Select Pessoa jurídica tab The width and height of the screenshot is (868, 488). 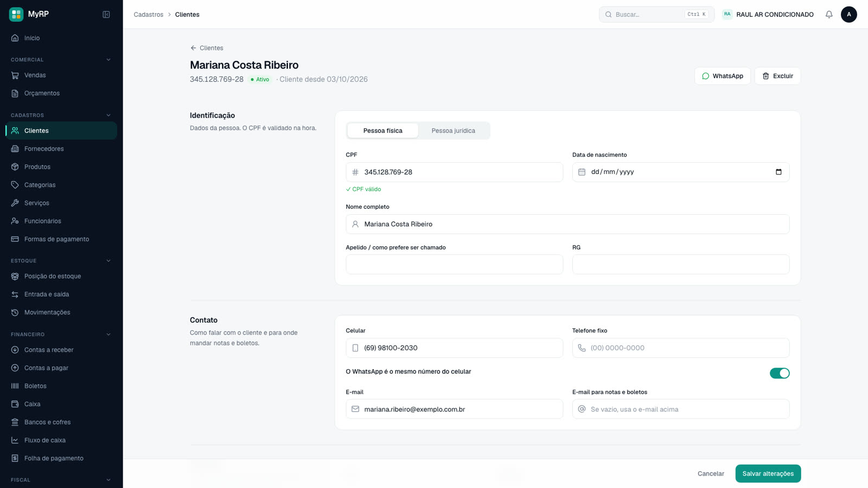coord(454,131)
